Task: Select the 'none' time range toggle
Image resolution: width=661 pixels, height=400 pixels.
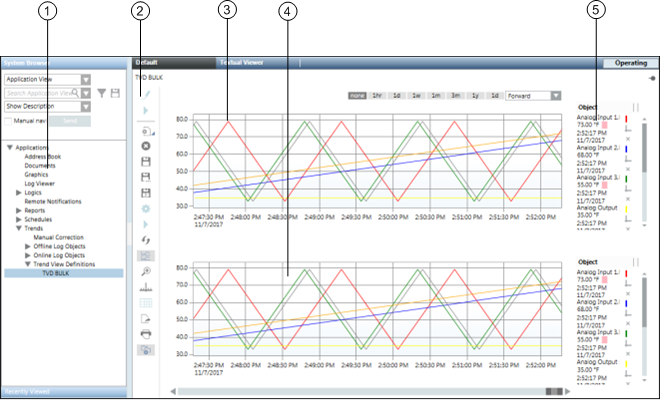Action: point(357,96)
